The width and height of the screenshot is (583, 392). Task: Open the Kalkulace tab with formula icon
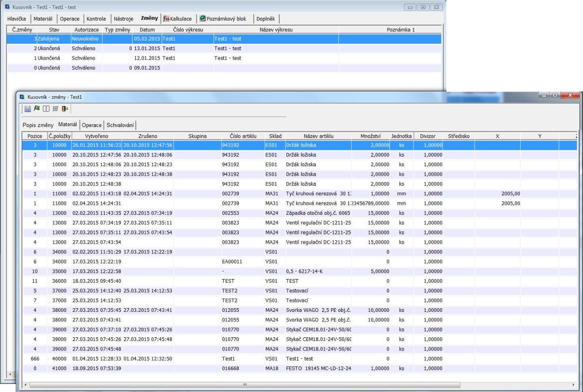[178, 19]
